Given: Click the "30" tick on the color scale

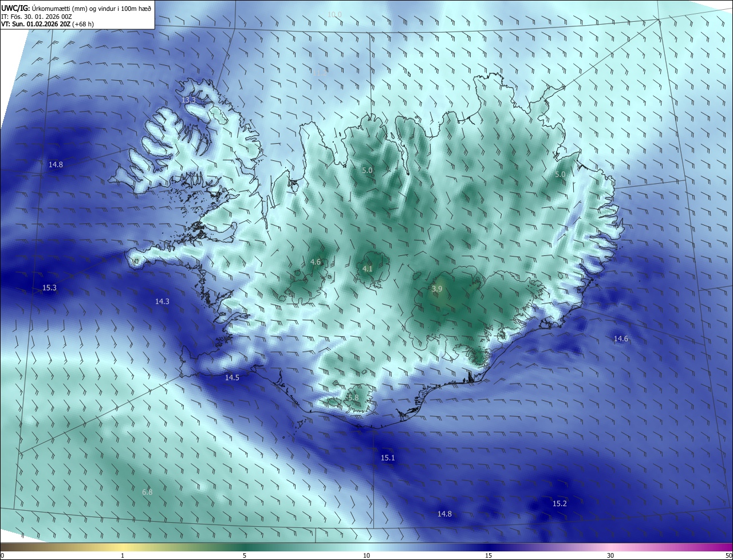Looking at the screenshot, I should 610,555.
